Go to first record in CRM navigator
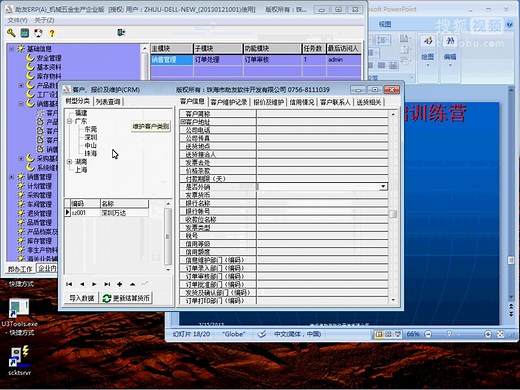This screenshot has width=520, height=390. [69, 284]
